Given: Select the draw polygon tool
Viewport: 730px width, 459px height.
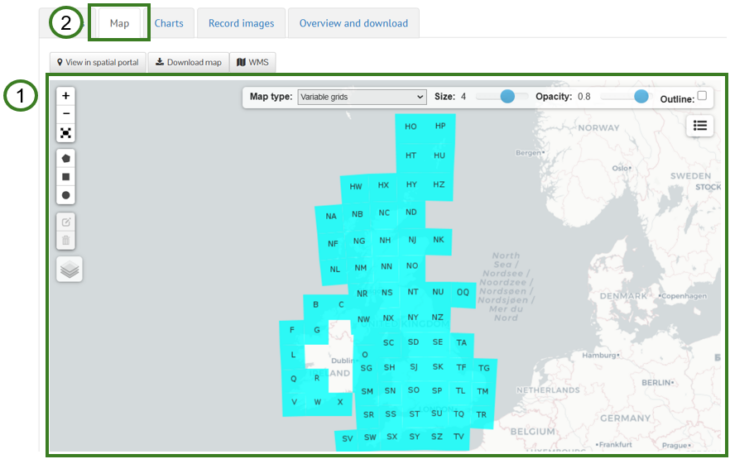Looking at the screenshot, I should (66, 159).
